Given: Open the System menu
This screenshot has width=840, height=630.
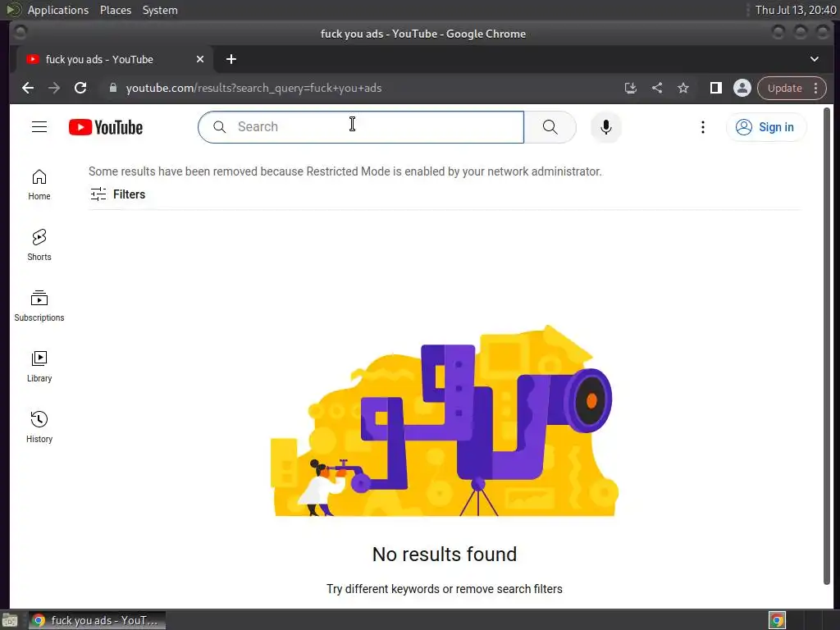Looking at the screenshot, I should (x=160, y=10).
